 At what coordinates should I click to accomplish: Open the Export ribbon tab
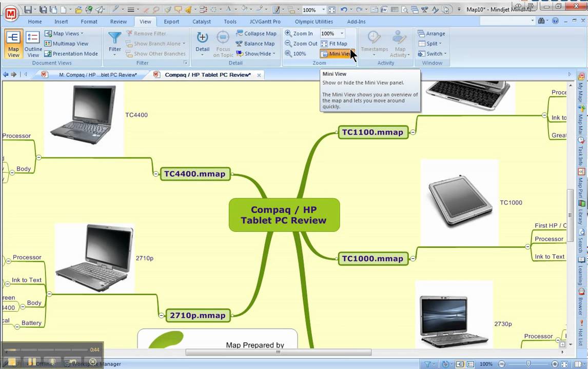(x=171, y=22)
